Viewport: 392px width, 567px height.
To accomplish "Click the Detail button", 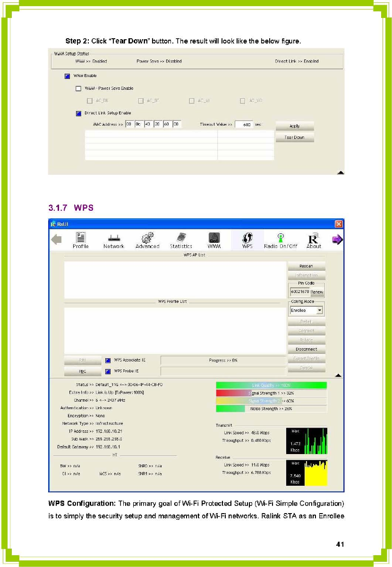I will coord(307,322).
